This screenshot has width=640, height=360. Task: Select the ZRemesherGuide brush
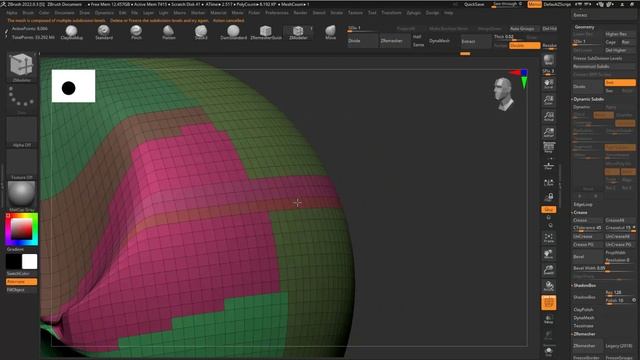point(266,32)
